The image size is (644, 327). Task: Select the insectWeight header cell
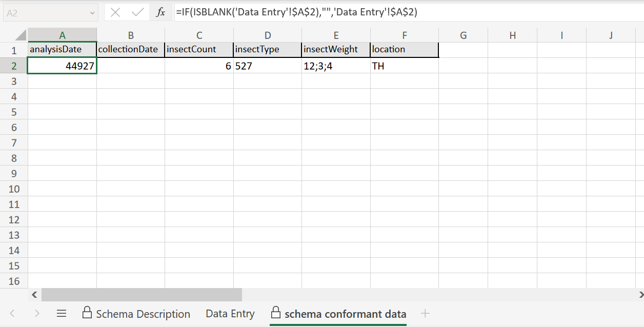pos(336,49)
